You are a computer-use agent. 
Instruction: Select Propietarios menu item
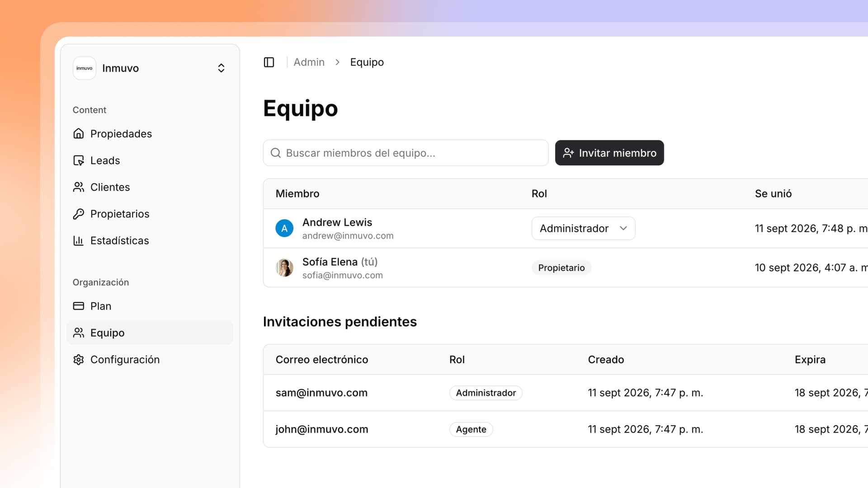[150, 214]
